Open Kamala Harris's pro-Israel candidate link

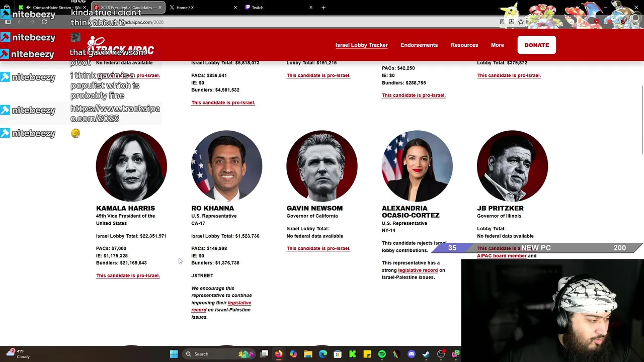pos(128,276)
